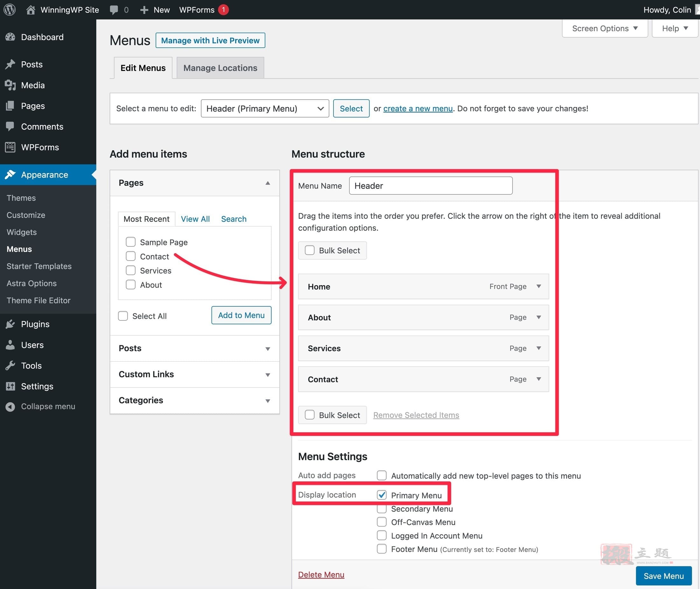This screenshot has height=589, width=700.
Task: Click the Users person icon
Action: 10,345
